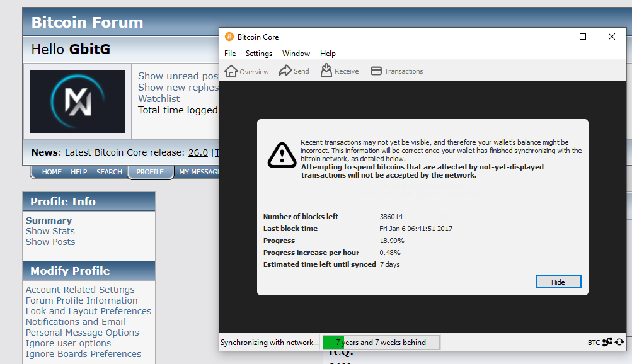Click the Progress value 18.99%
The height and width of the screenshot is (364, 632).
click(x=392, y=241)
